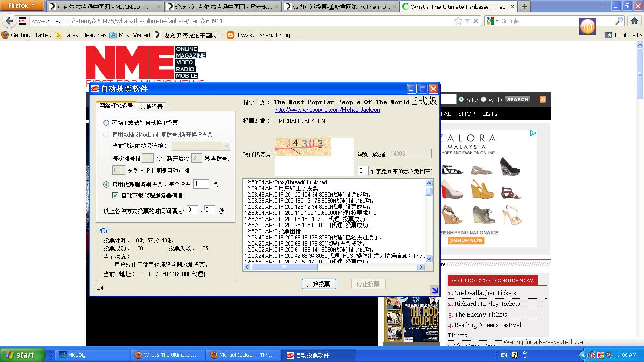Toggle 自动下载代理服务器信息 checkbox

115,195
